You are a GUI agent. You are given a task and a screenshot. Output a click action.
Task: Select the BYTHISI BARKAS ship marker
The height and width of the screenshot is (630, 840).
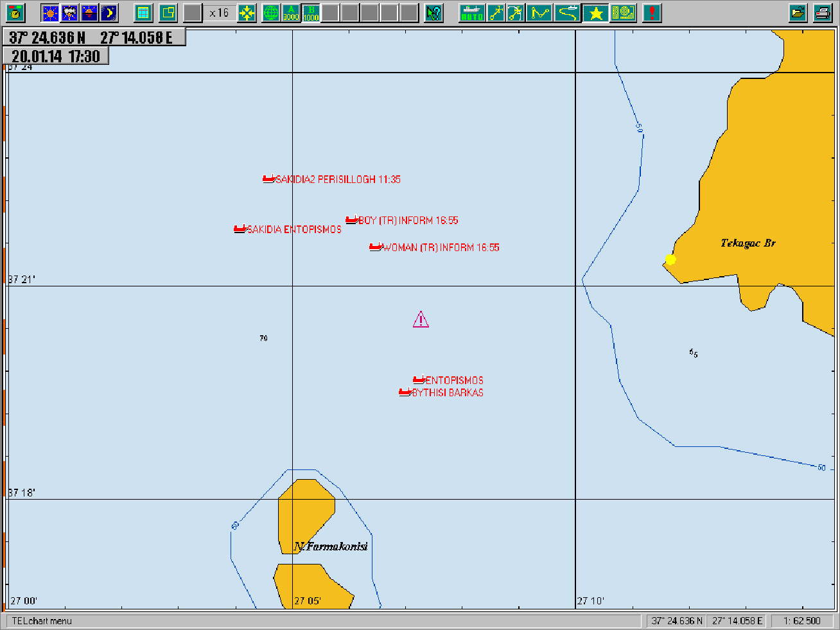(x=405, y=392)
